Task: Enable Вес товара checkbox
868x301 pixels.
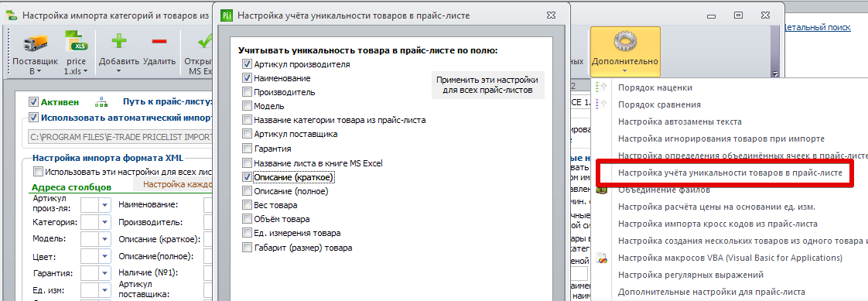Action: [x=247, y=205]
